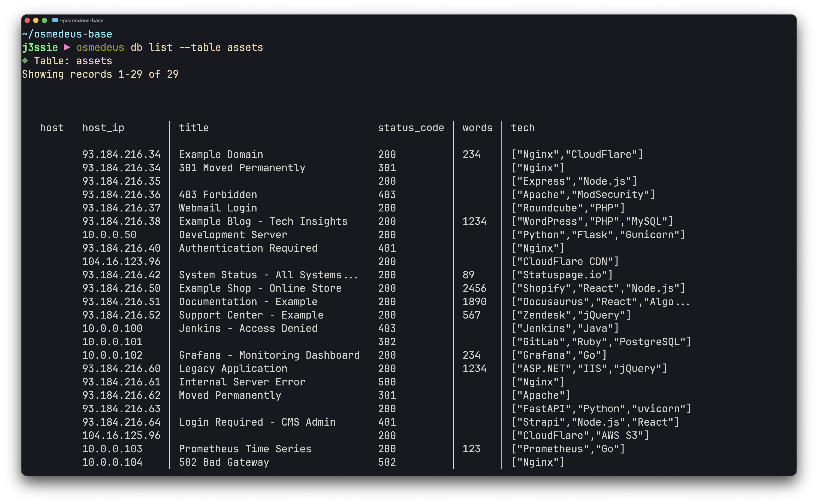Click the 'Jenkins - Access Denied' entry
818x504 pixels.
click(x=248, y=328)
